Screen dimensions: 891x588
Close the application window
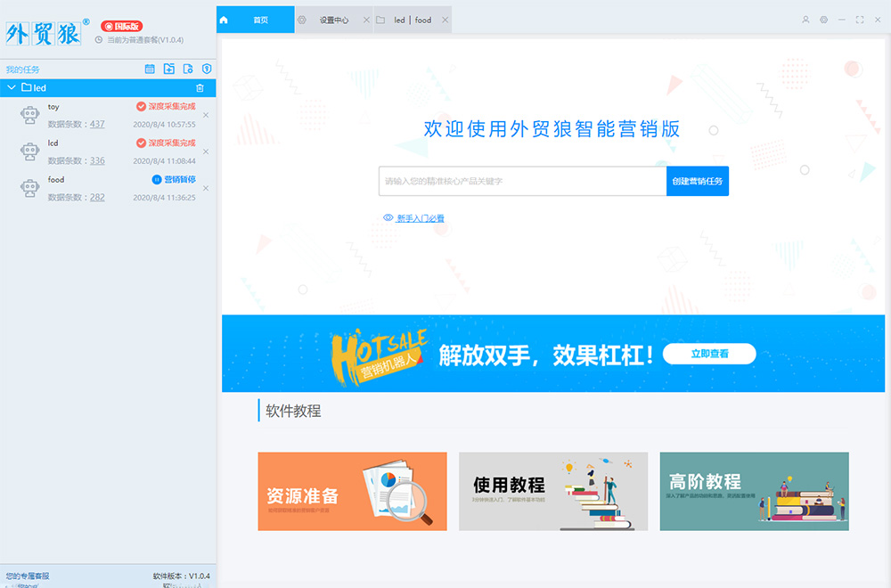point(878,20)
